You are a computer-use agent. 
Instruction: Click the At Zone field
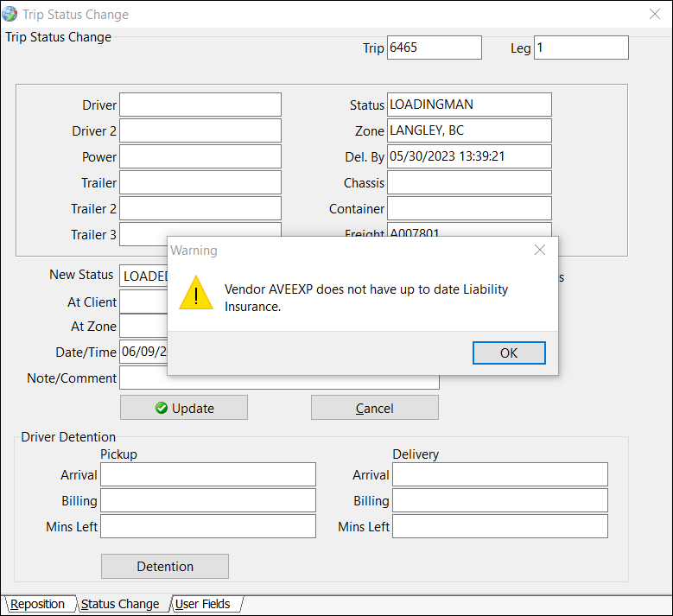143,327
